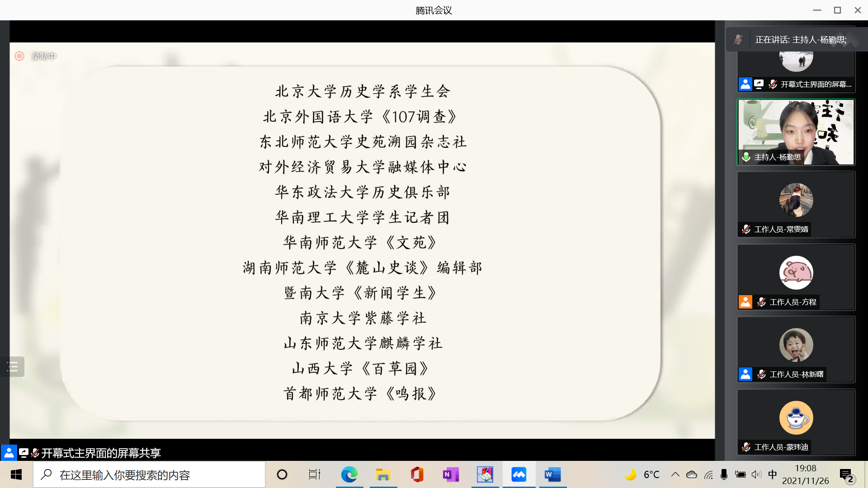Open Tencent Meeting app in taskbar
This screenshot has height=488, width=868.
(519, 474)
